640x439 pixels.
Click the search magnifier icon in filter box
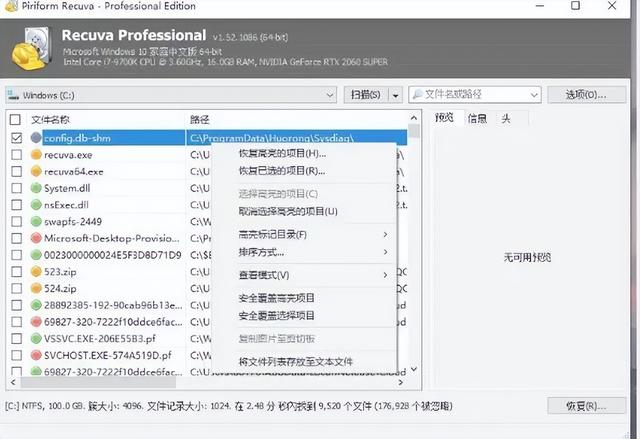[417, 95]
